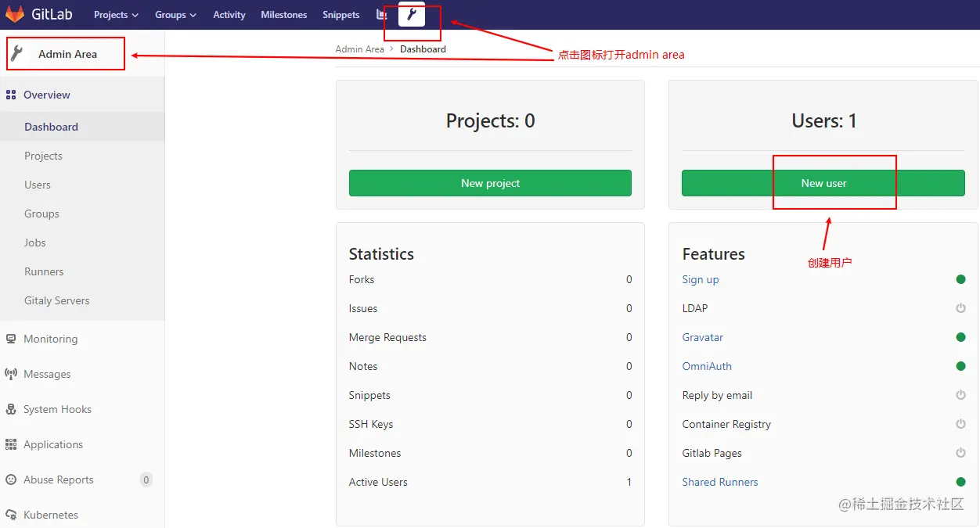Open Milestones in the top navbar

tap(284, 15)
